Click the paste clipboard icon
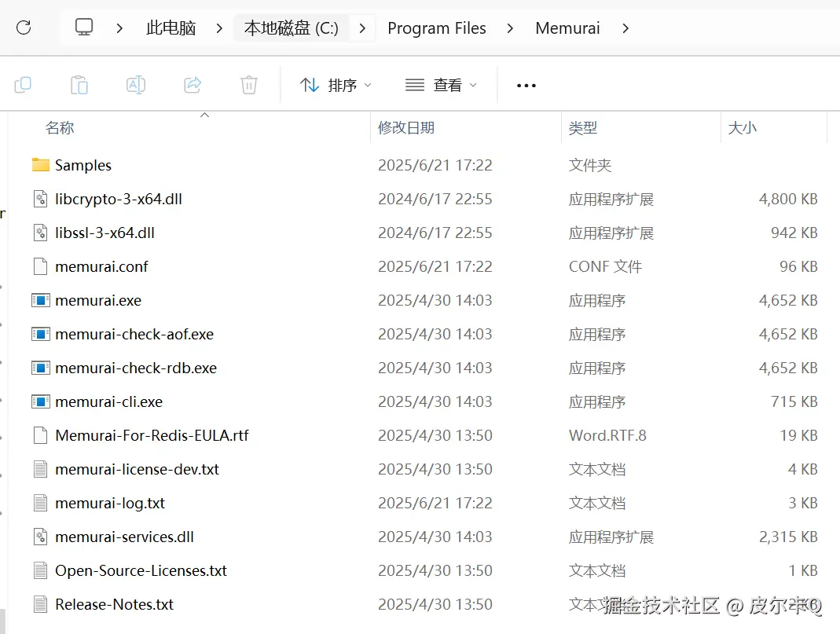Screen dimensions: 840x634 [79, 85]
